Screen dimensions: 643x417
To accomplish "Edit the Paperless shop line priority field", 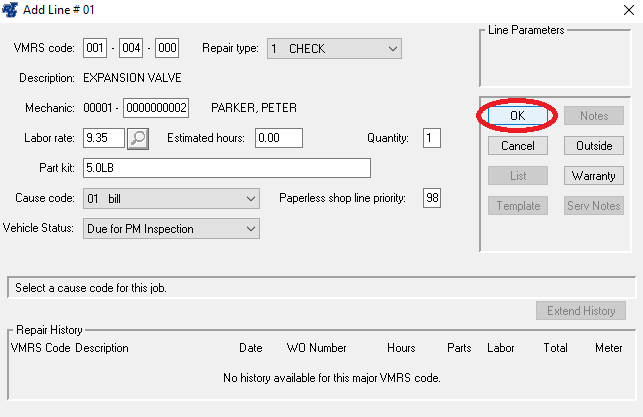I will [431, 198].
